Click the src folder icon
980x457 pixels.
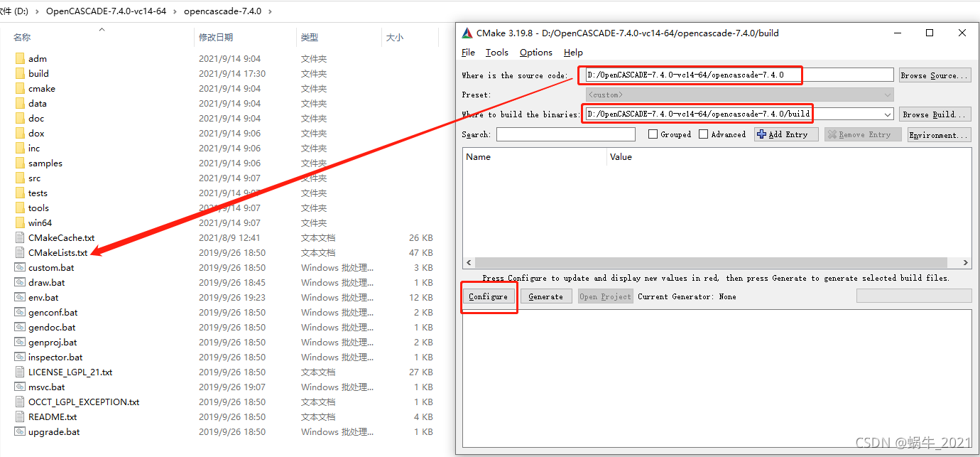20,178
